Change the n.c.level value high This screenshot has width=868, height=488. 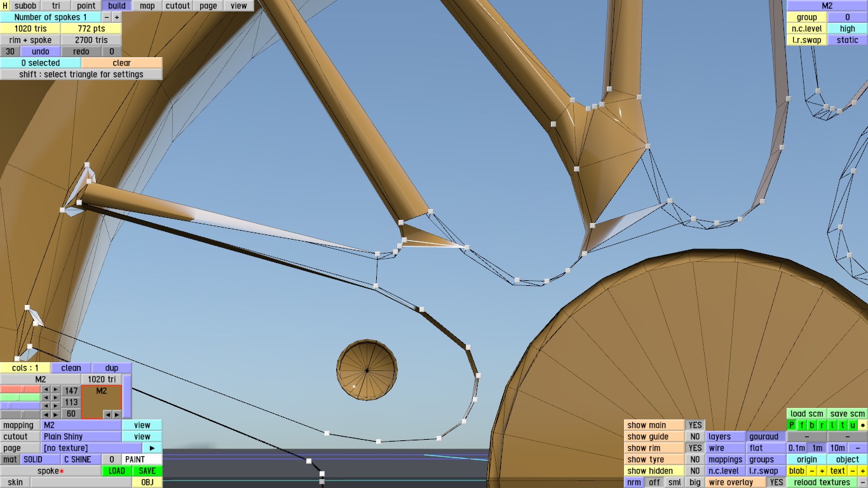click(848, 29)
